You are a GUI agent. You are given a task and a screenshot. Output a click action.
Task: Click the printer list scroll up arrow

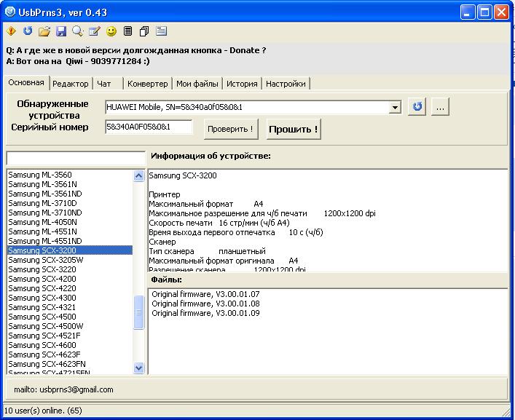(x=139, y=176)
